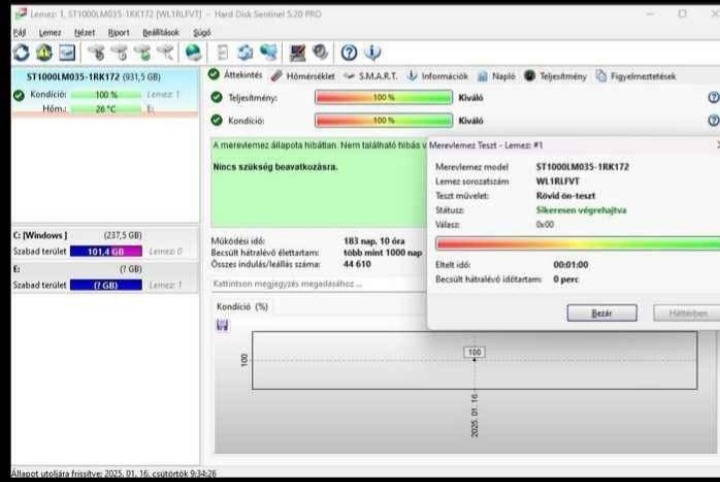Click the networked computers toolbar icon

pyautogui.click(x=269, y=53)
